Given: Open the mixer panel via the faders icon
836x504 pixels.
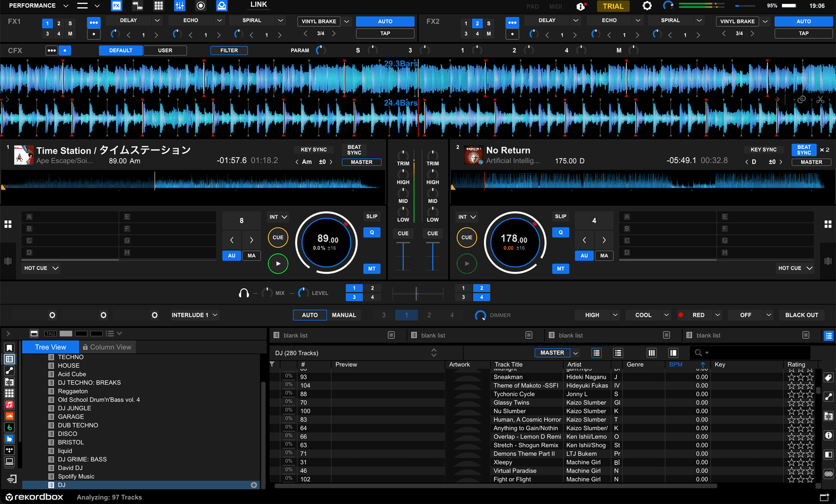Looking at the screenshot, I should (x=180, y=5).
